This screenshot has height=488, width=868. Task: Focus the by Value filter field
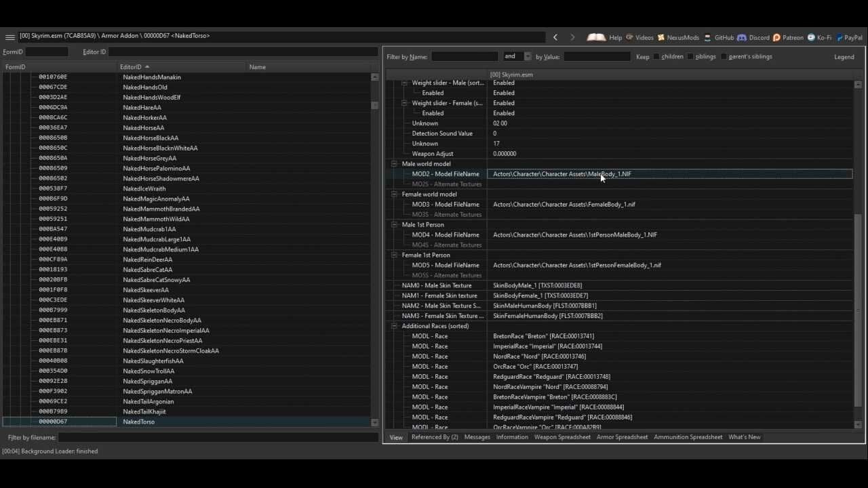[597, 57]
